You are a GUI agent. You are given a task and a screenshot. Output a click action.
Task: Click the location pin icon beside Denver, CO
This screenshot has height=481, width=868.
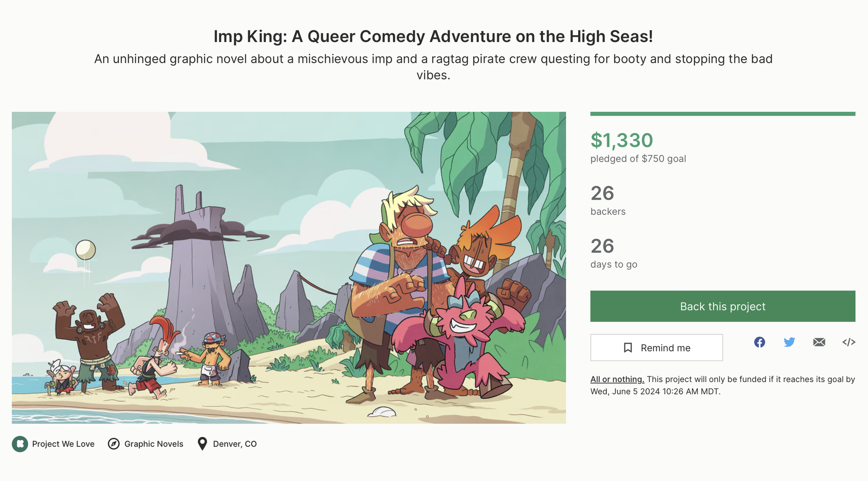(202, 443)
